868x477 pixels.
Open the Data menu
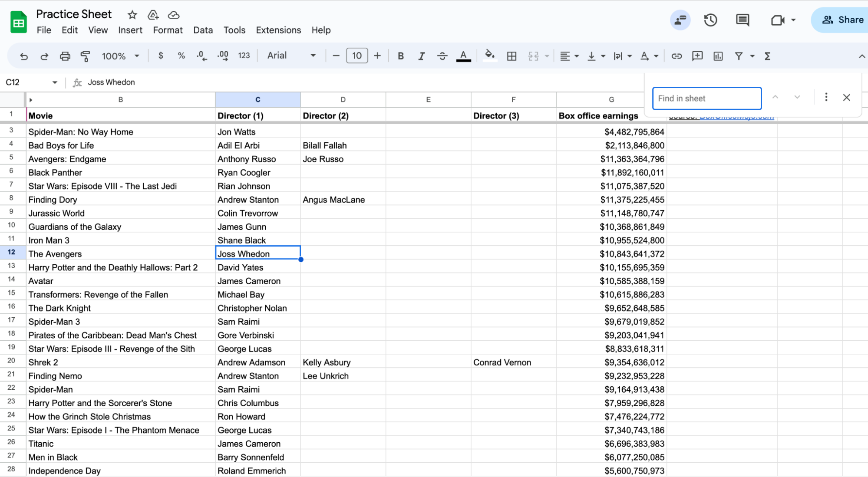[x=203, y=30]
